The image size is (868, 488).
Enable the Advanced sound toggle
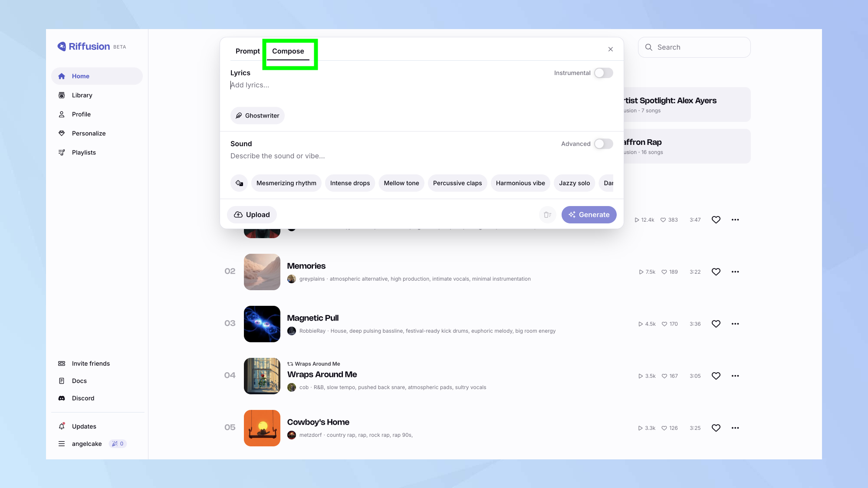(x=603, y=144)
